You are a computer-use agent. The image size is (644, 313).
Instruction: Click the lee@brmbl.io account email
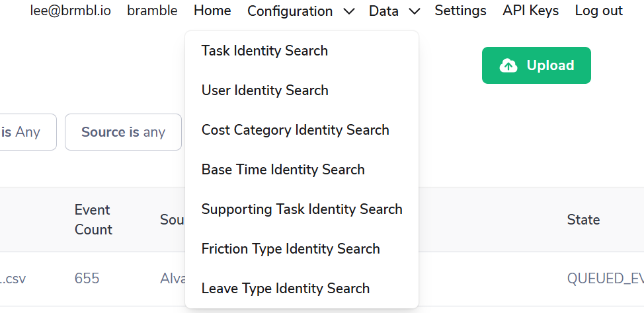coord(71,11)
